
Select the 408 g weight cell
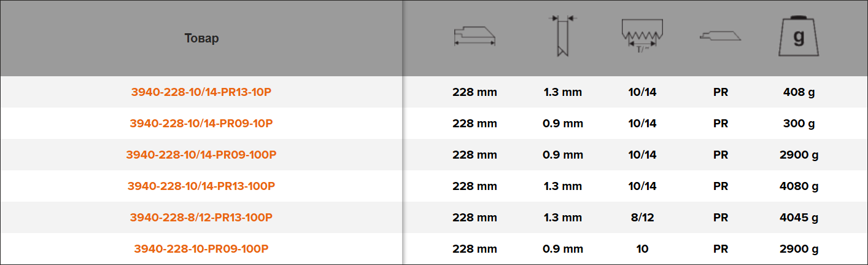(799, 92)
